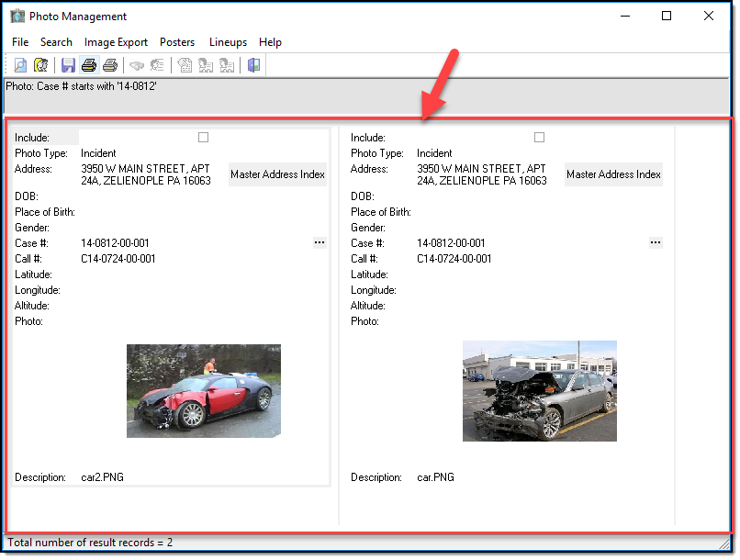Screen dimensions: 740x560
Task: Open the Lineups menu
Action: [x=228, y=42]
